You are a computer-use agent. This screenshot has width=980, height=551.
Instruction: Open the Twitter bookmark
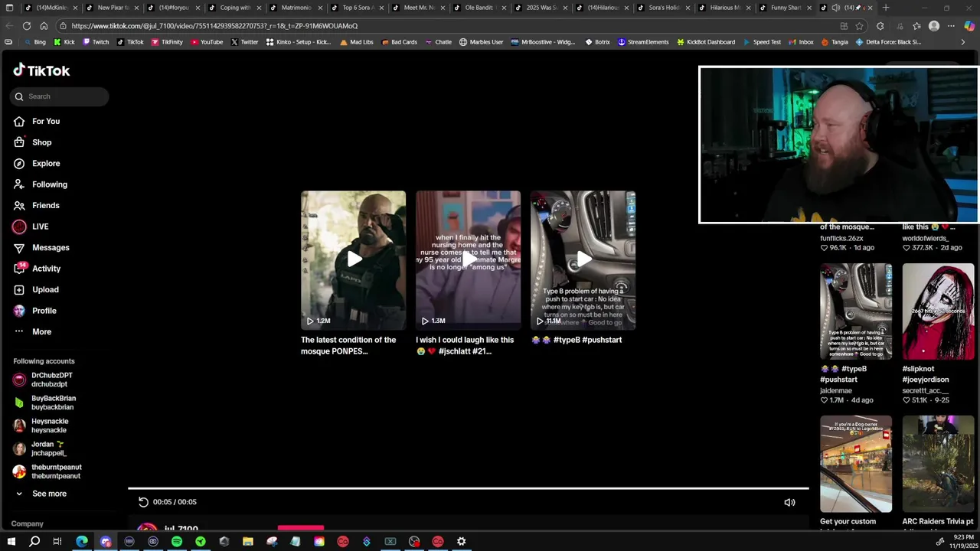(244, 42)
